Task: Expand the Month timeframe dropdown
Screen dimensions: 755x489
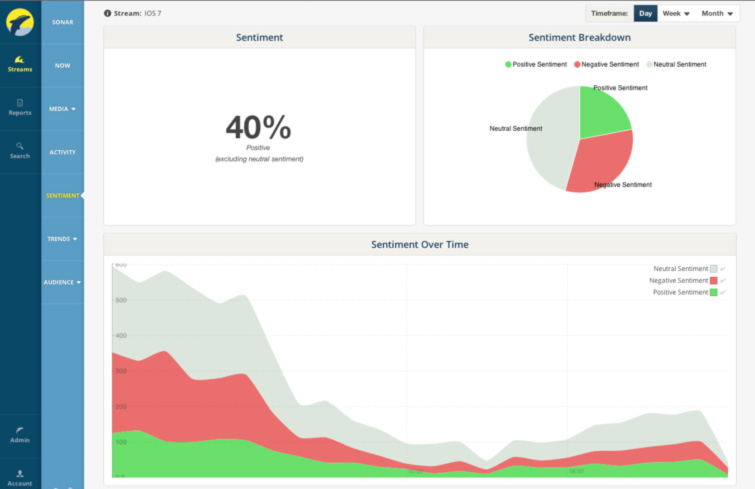Action: (x=716, y=14)
